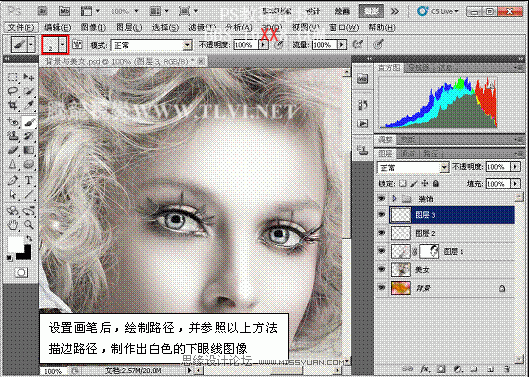Hide the 图层 3 layer
The width and height of the screenshot is (529, 377).
(x=382, y=215)
